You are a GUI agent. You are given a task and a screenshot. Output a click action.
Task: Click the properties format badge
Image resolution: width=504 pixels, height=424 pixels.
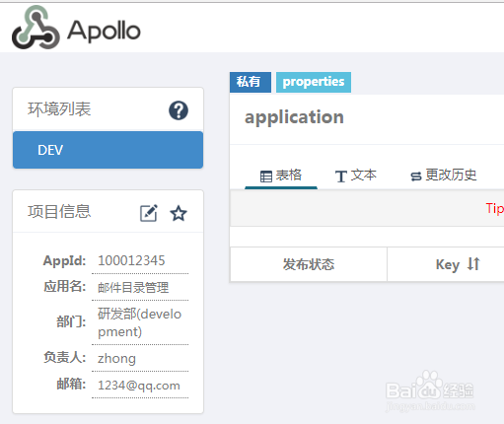(x=314, y=82)
